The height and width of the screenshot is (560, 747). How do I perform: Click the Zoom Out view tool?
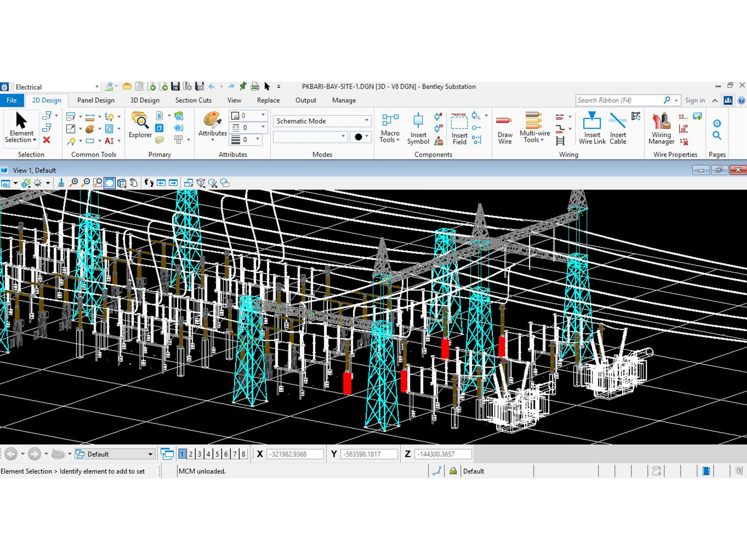pos(86,183)
